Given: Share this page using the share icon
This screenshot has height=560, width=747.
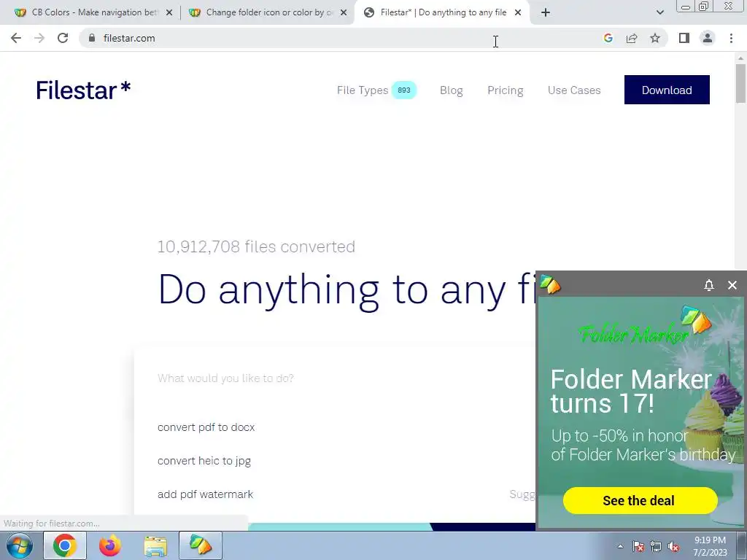Looking at the screenshot, I should pos(632,38).
